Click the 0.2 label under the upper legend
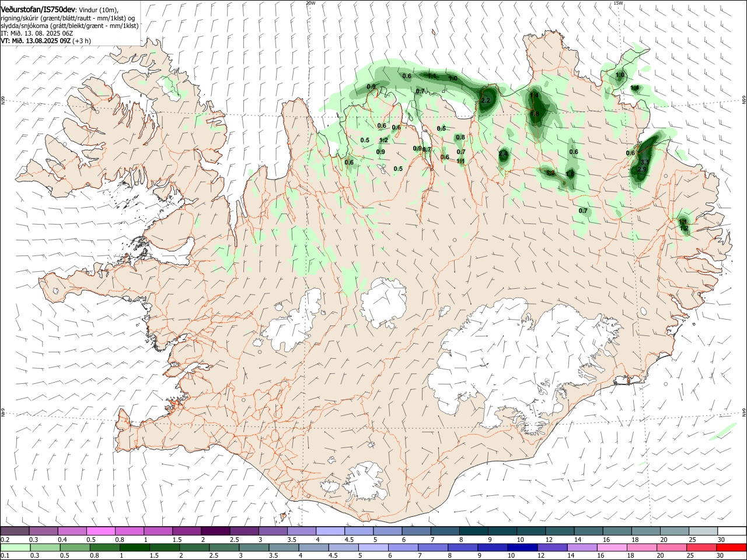Image resolution: width=747 pixels, height=560 pixels. click(5, 539)
